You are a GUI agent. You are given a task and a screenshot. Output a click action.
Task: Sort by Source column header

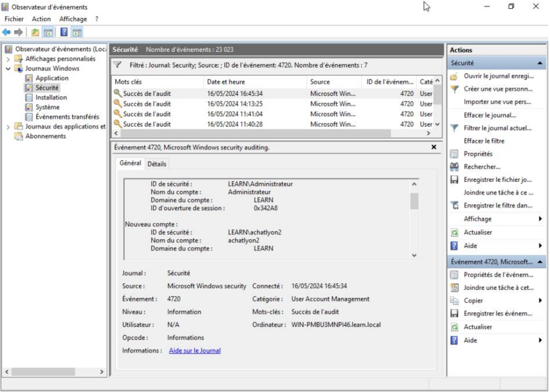tap(334, 82)
